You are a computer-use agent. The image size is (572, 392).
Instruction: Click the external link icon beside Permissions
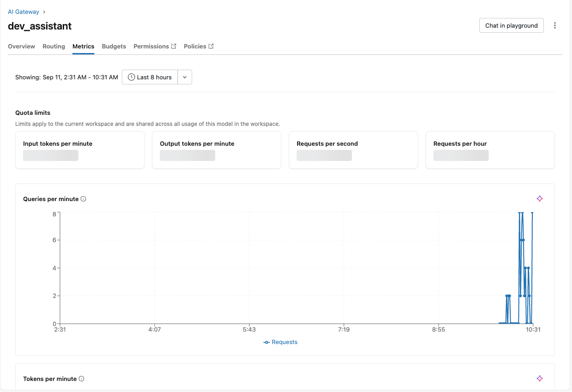tap(174, 46)
